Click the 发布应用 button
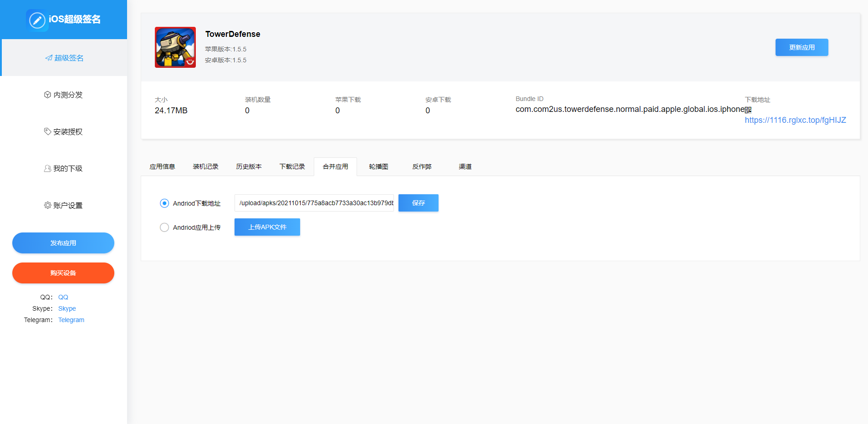 coord(63,243)
